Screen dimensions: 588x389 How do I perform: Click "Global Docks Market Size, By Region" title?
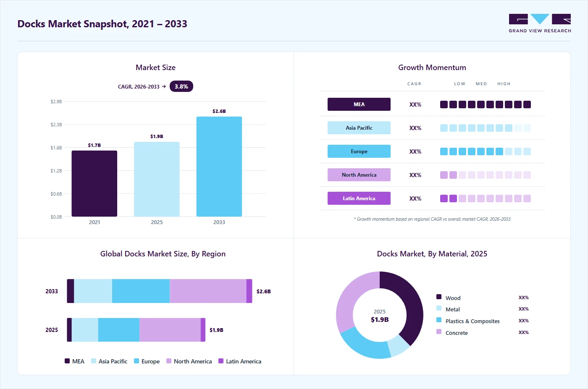(x=163, y=254)
